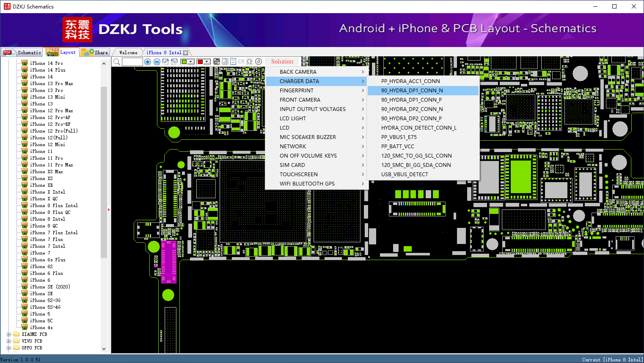Click the device list scroll-down arrow
The height and width of the screenshot is (363, 644).
pos(104,349)
